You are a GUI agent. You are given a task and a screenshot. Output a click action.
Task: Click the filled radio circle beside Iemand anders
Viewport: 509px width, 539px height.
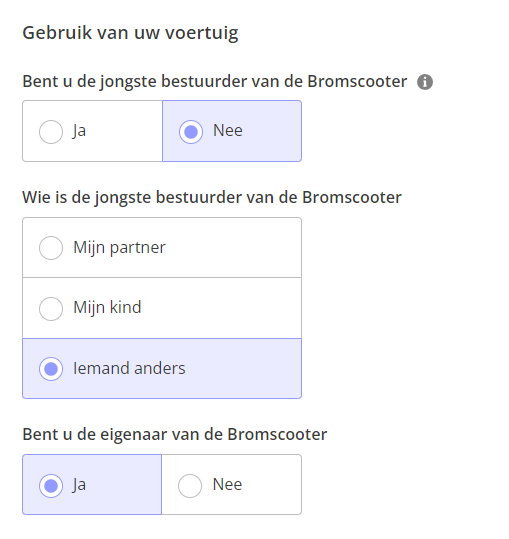(51, 369)
